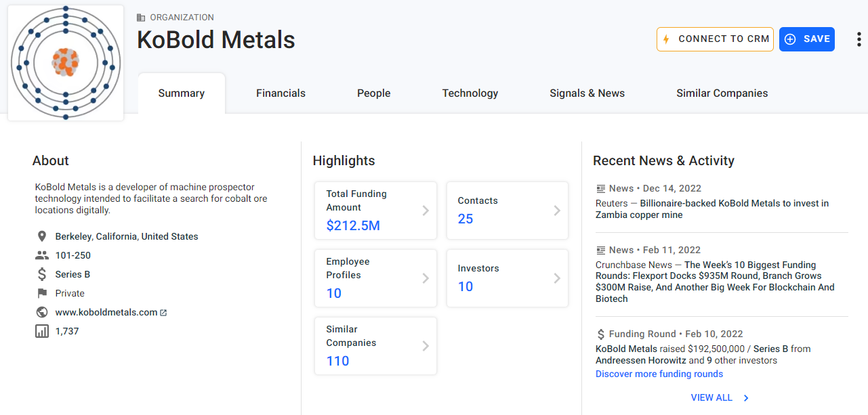Click the Private company status

click(70, 293)
